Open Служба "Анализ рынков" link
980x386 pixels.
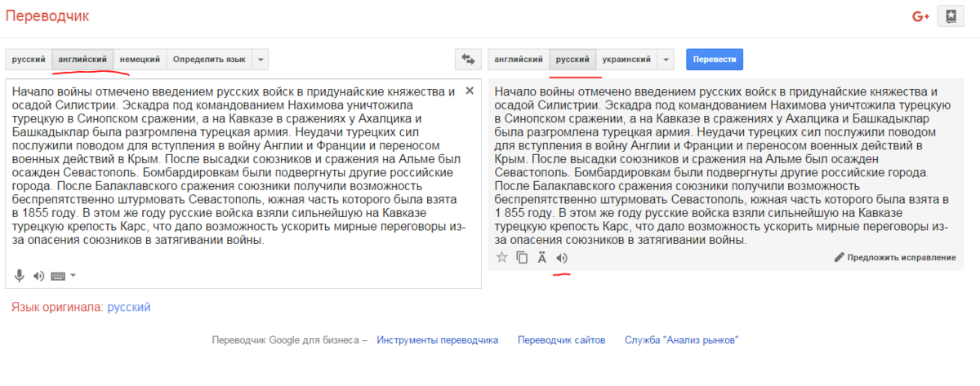[x=682, y=340]
